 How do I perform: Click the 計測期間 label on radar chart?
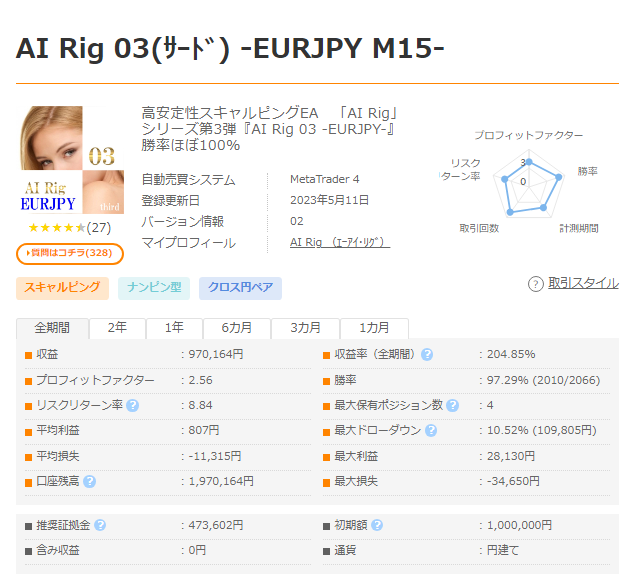[579, 228]
